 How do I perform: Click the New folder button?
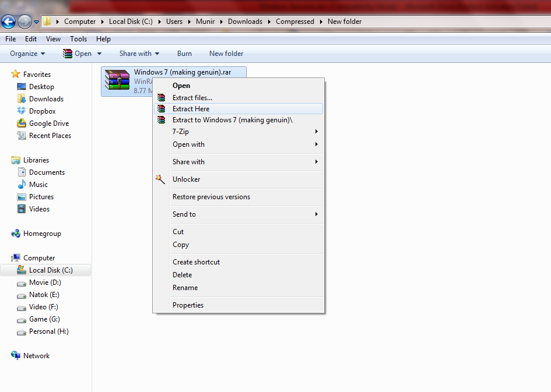[x=226, y=53]
